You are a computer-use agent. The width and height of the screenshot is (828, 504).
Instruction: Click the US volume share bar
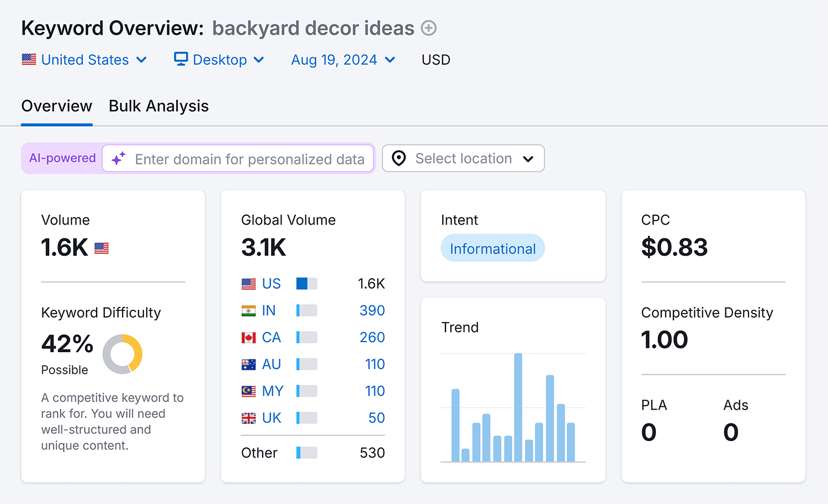tap(307, 284)
